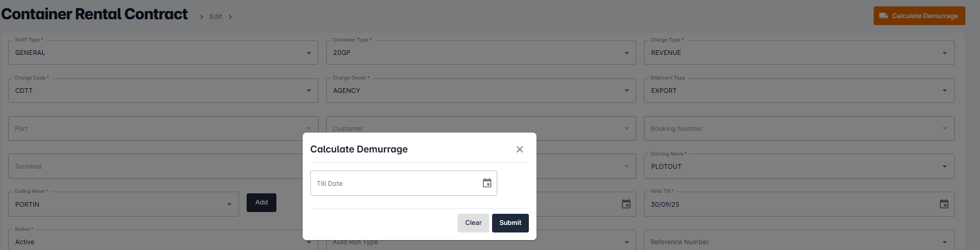This screenshot has width=980, height=250.
Task: Click the chevron before Edit breadcrumb
Action: [202, 17]
